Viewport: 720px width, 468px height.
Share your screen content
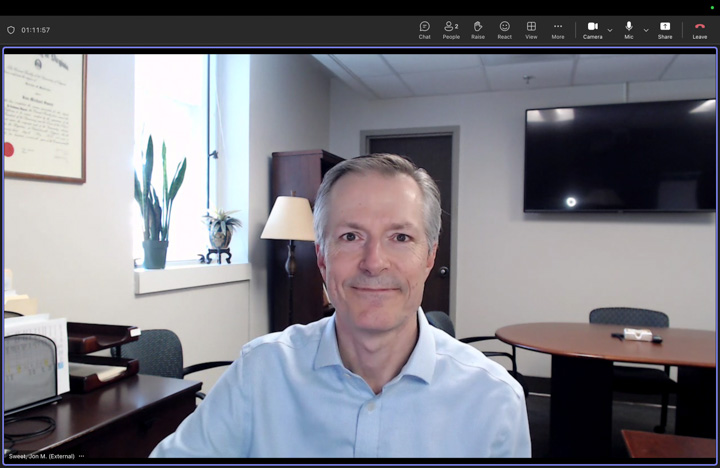point(665,30)
